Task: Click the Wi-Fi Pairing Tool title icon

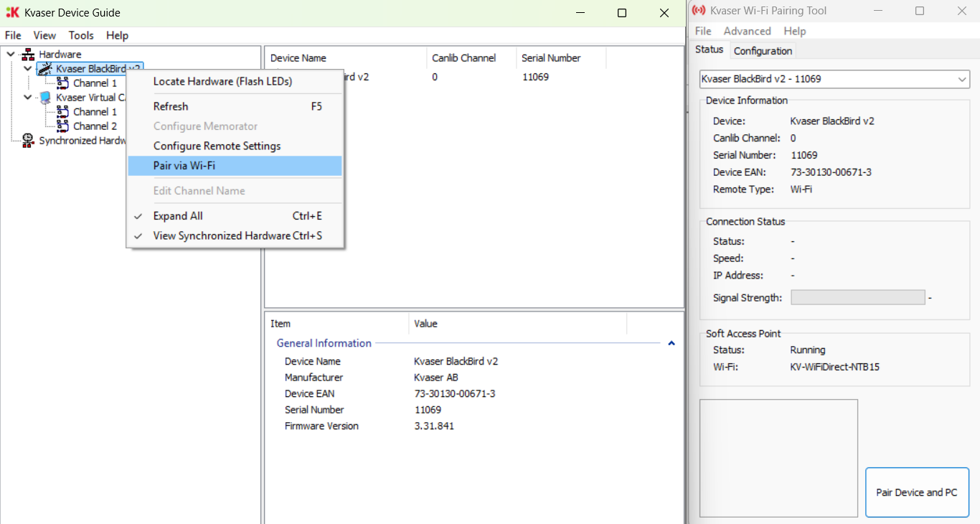Action: coord(698,11)
